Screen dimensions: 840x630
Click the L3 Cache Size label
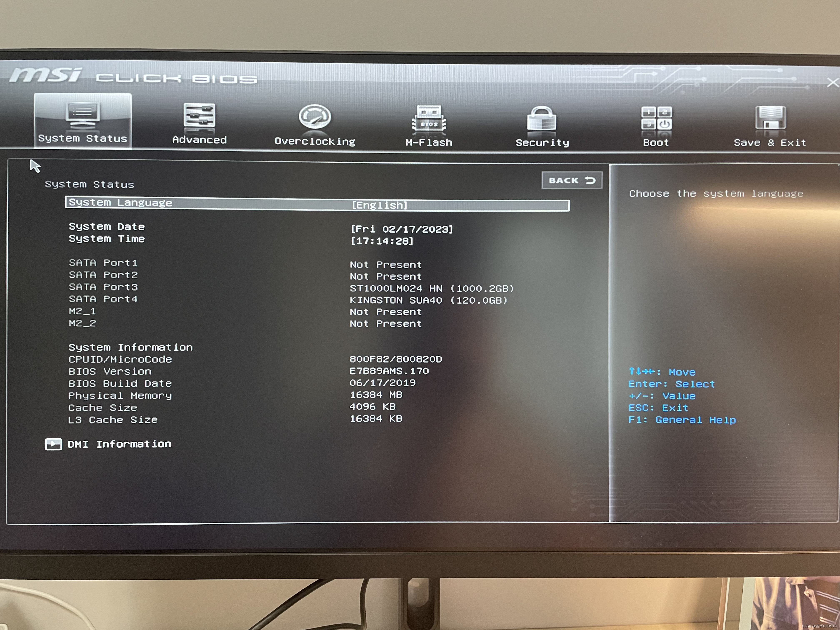pos(113,420)
